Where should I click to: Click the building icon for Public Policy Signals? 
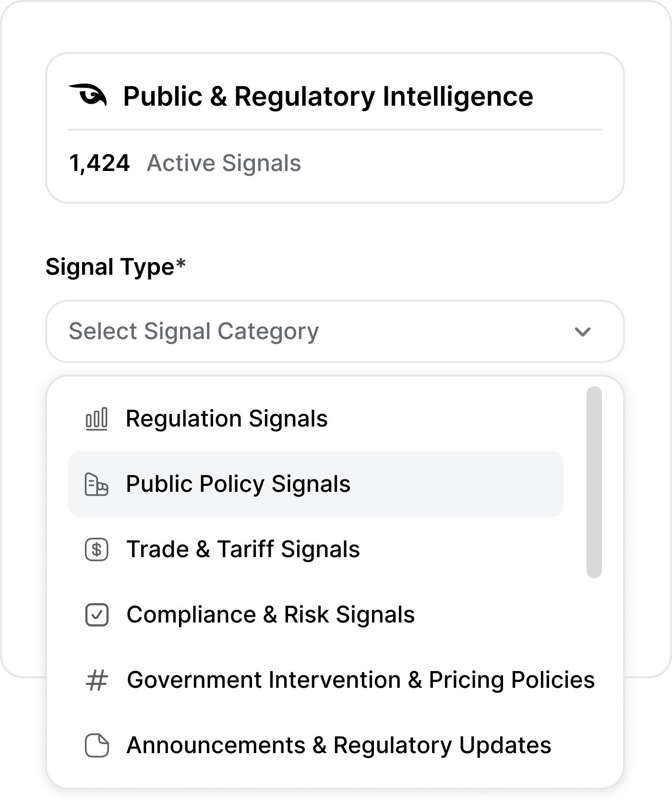96,484
